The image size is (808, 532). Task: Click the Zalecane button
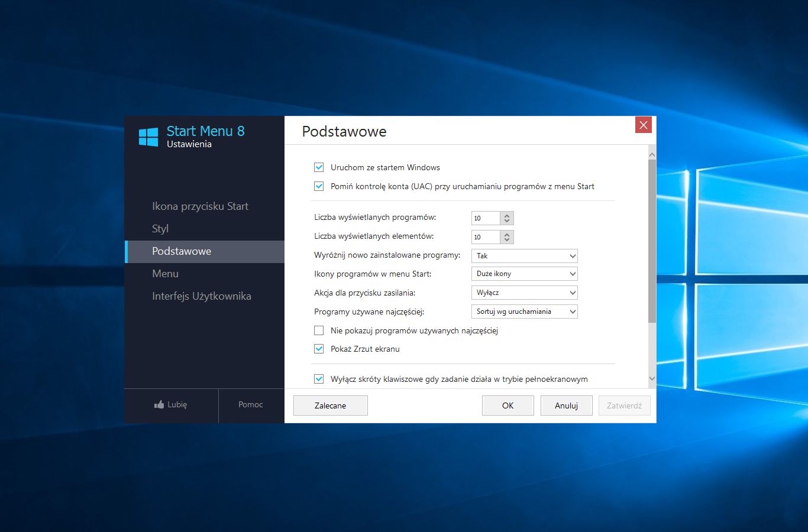(x=331, y=406)
